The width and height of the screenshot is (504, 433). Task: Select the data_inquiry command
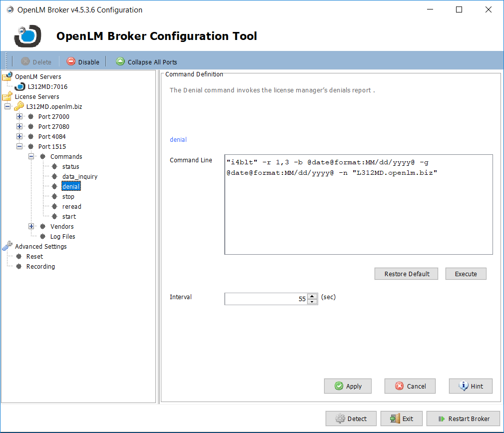pyautogui.click(x=79, y=176)
